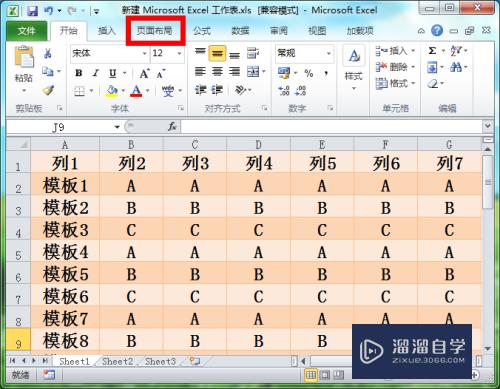Image resolution: width=500 pixels, height=389 pixels.
Task: Click the Sort and Filter icon
Action: [456, 51]
